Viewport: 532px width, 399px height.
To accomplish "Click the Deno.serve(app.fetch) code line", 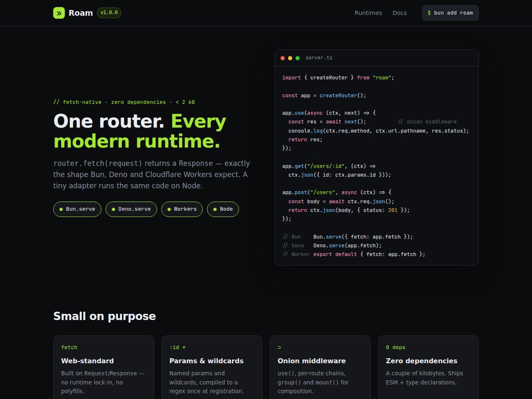I will coord(332,246).
